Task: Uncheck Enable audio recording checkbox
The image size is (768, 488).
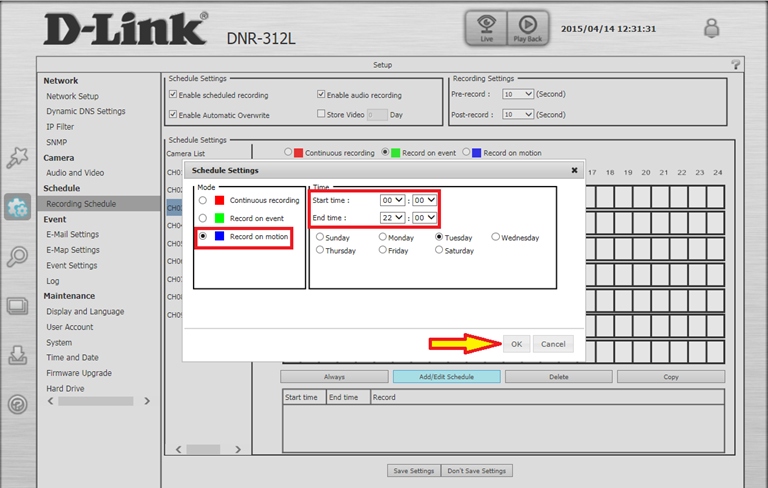Action: tap(322, 95)
